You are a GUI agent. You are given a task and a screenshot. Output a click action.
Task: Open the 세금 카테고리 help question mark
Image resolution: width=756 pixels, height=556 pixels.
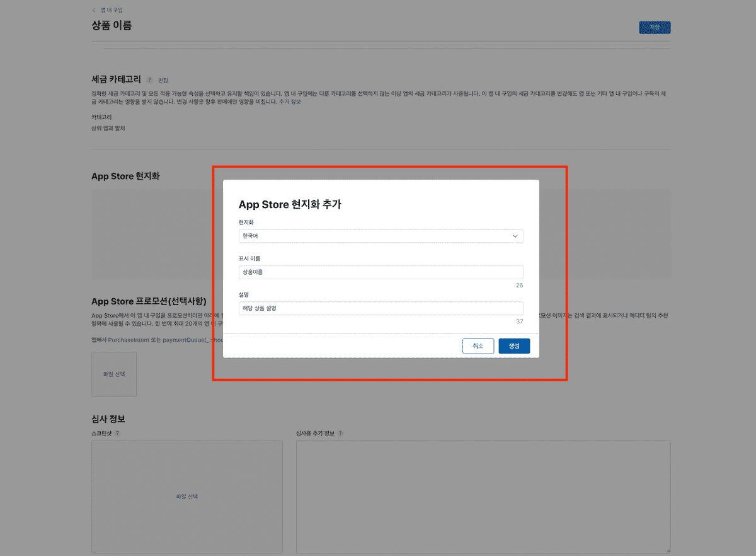click(149, 80)
